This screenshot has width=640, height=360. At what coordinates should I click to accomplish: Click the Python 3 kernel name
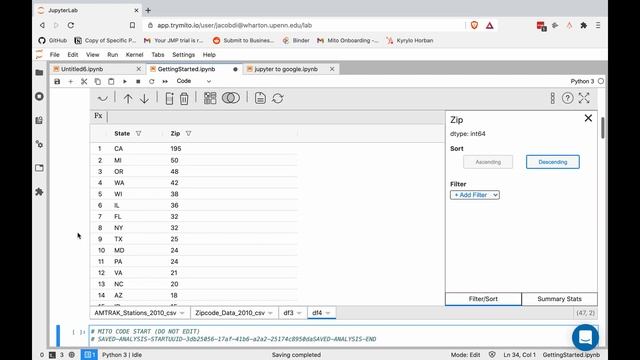point(582,81)
